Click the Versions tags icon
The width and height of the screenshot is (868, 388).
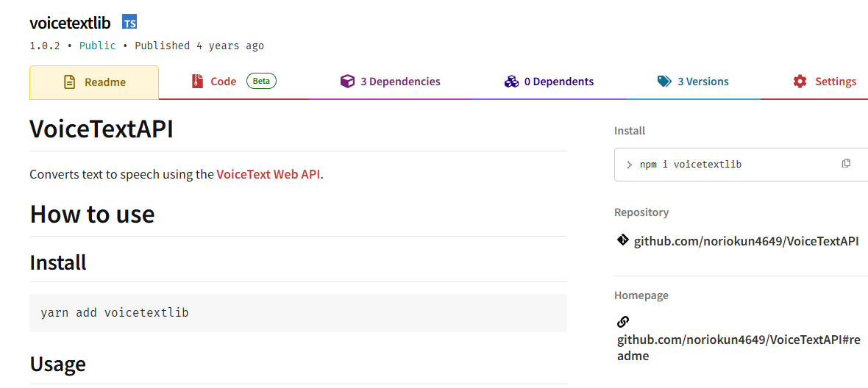[664, 82]
